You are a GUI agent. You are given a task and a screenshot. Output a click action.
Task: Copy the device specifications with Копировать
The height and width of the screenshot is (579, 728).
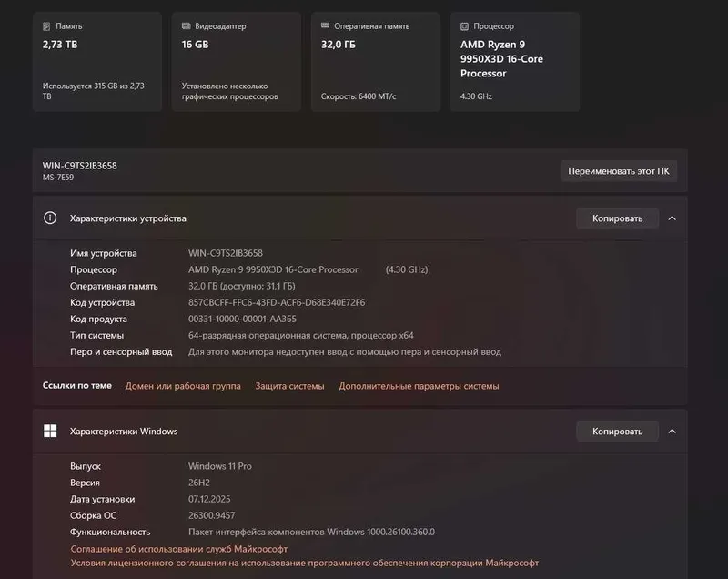click(618, 218)
